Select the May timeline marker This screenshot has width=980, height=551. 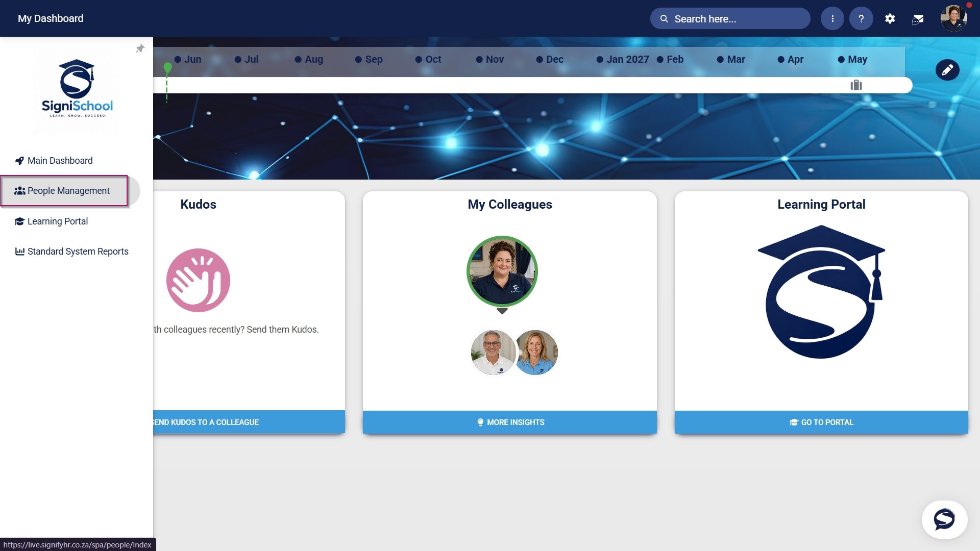(852, 60)
